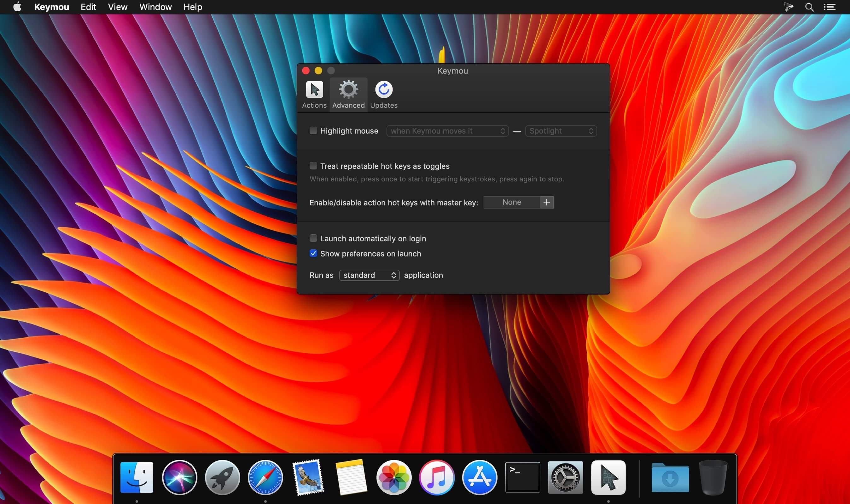Check Treat repeatable hot keys as toggles

[313, 166]
